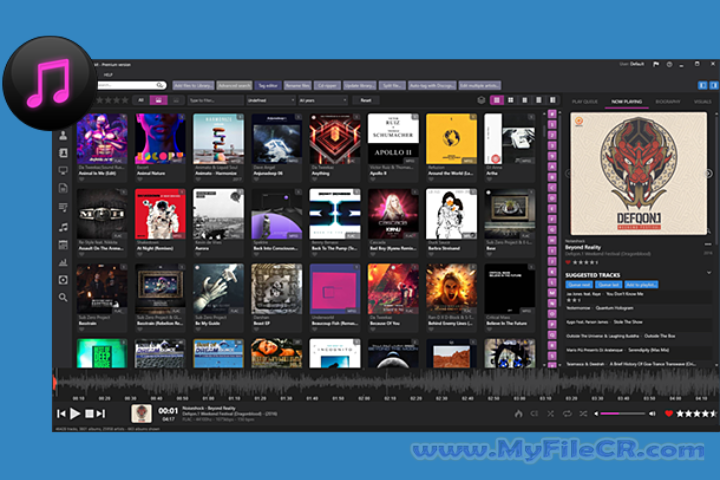The width and height of the screenshot is (720, 480).
Task: Click the flag icon in the title bar
Action: click(656, 64)
